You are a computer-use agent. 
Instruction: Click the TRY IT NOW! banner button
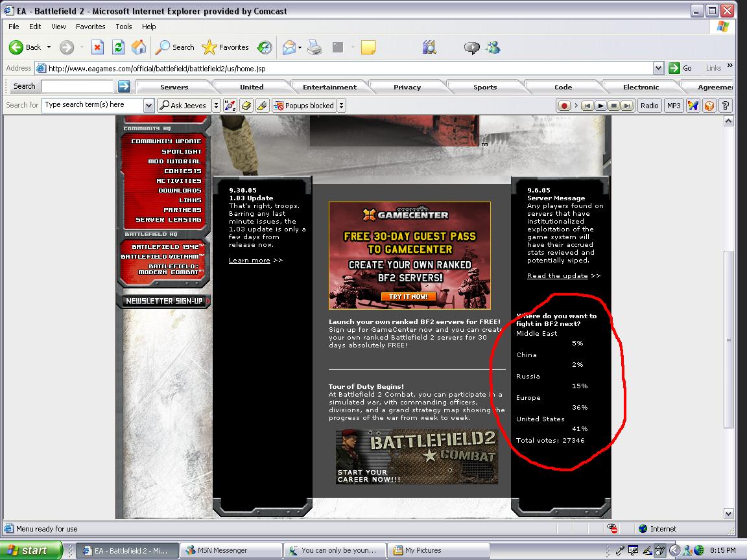pos(409,296)
